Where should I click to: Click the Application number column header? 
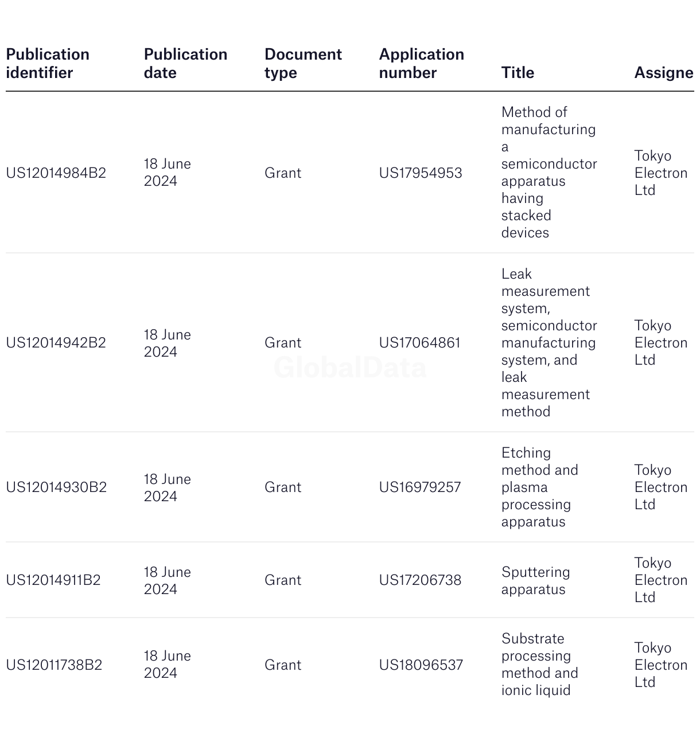click(x=421, y=63)
